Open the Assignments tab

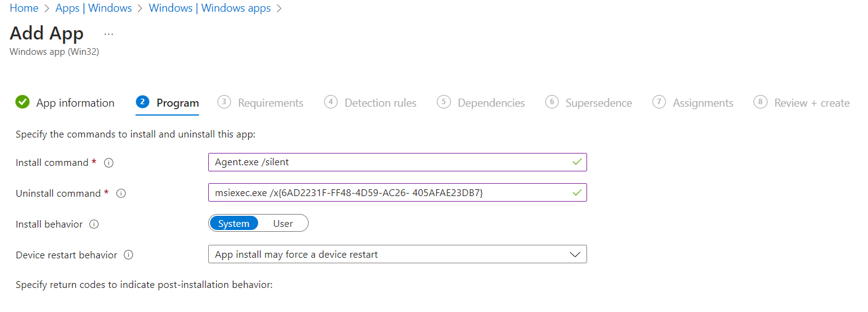702,103
